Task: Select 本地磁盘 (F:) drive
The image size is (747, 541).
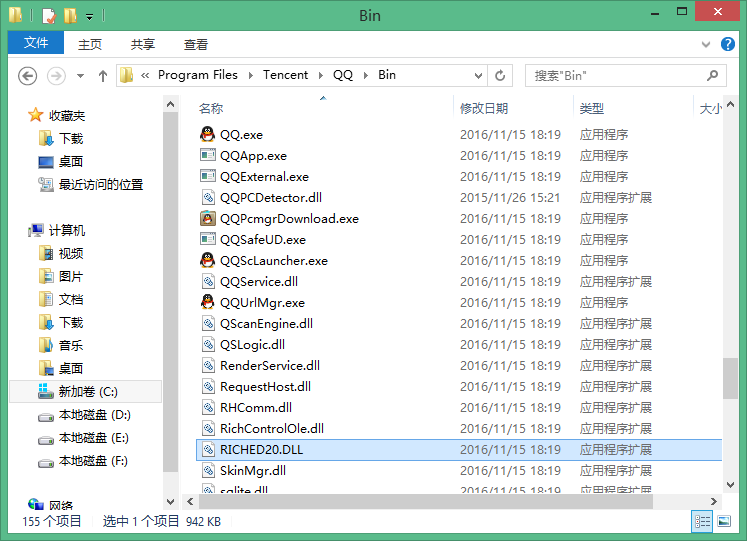Action: pos(83,461)
